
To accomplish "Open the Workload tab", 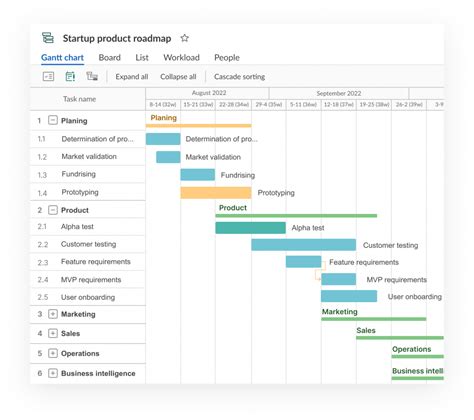I will [x=181, y=57].
